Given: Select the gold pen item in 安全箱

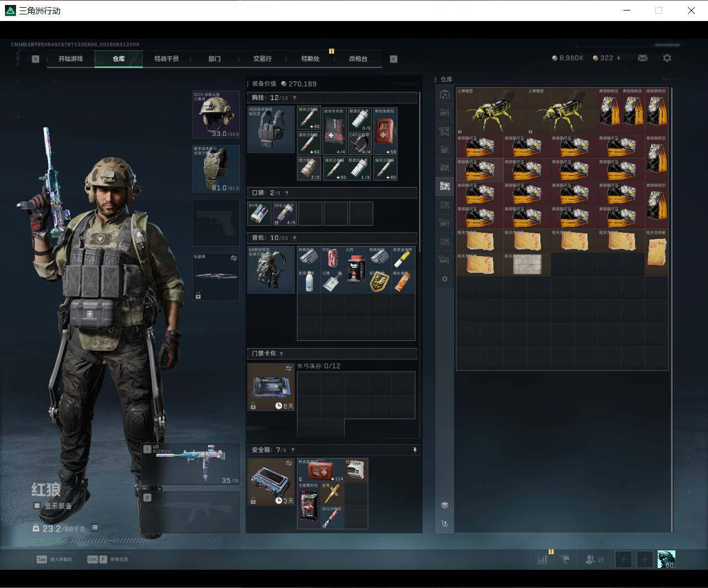Looking at the screenshot, I should (332, 493).
